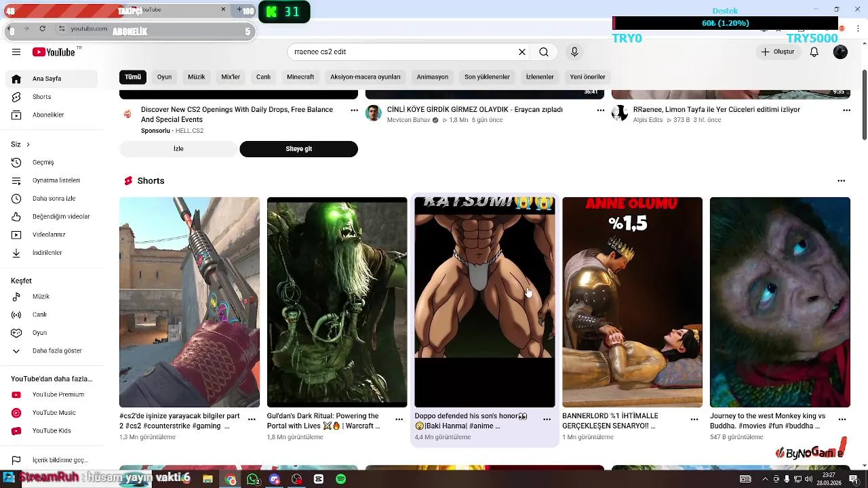868x488 pixels.
Task: Select the Tümü filter chip
Action: click(133, 77)
